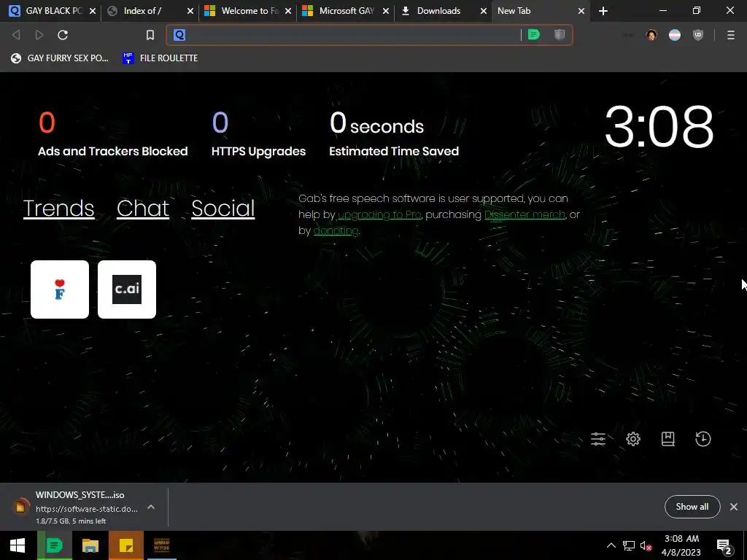Open the browser hamburger menu
The image size is (747, 560).
[730, 35]
